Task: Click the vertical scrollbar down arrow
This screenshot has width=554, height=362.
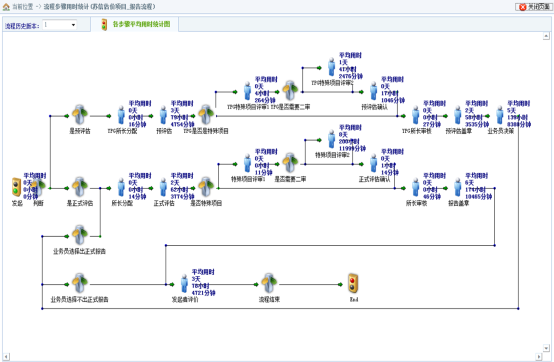Action: click(x=546, y=348)
